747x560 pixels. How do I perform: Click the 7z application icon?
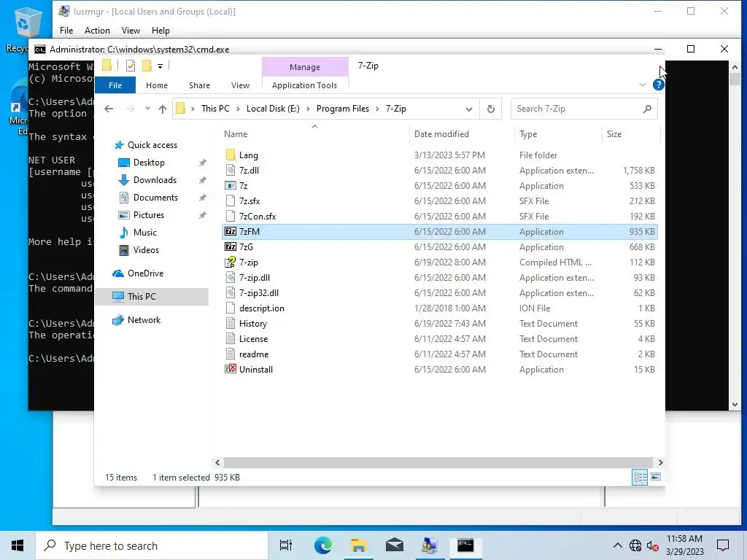231,186
